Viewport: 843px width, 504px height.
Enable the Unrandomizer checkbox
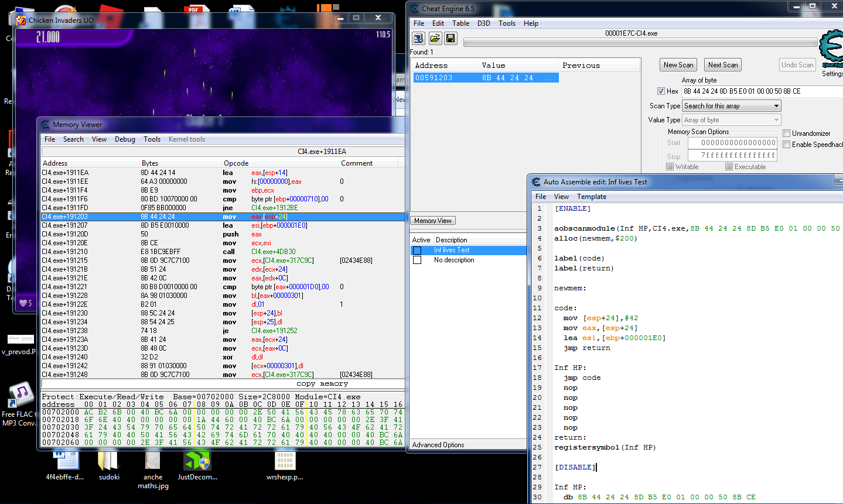click(787, 133)
